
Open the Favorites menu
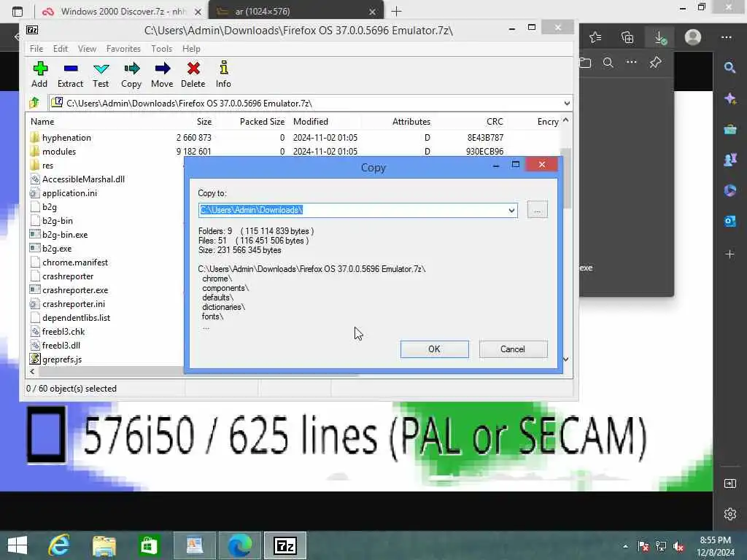pyautogui.click(x=123, y=49)
